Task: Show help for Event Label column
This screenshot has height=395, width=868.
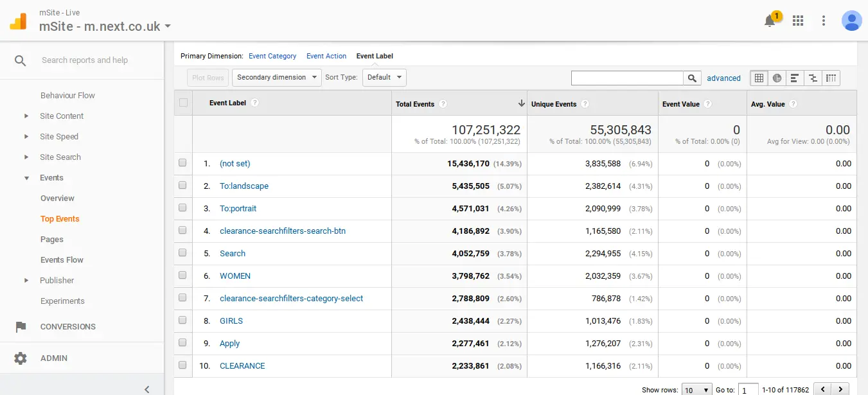Action: [255, 103]
